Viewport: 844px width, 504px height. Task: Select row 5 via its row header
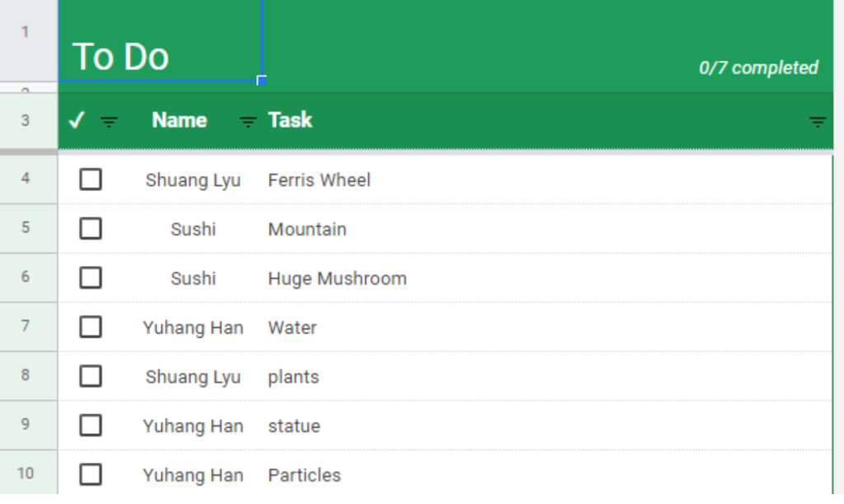click(29, 228)
